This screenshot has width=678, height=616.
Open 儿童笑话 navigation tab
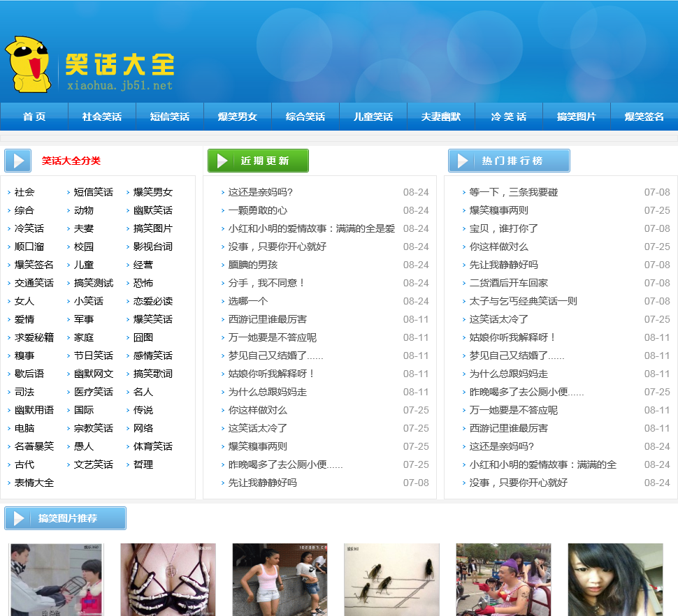(x=373, y=117)
